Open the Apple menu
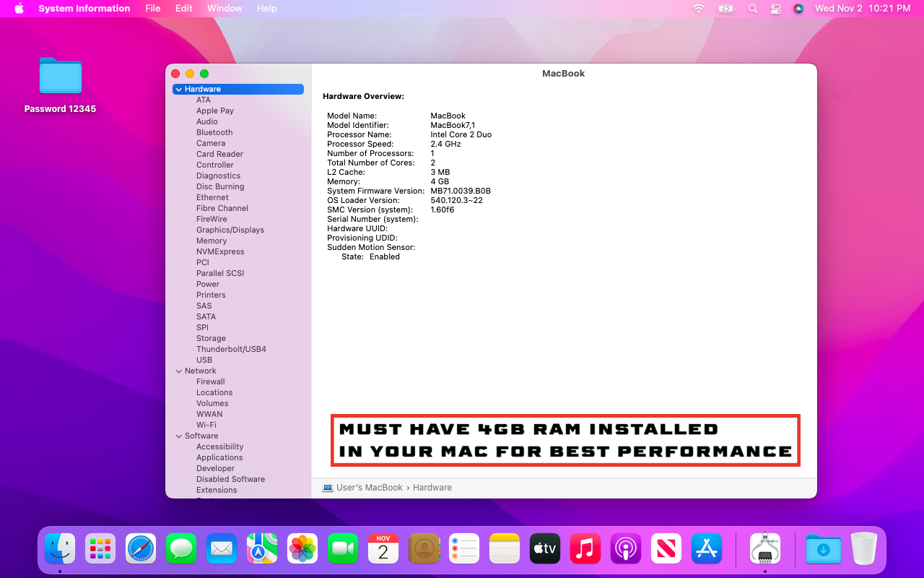This screenshot has width=924, height=578. (x=19, y=9)
